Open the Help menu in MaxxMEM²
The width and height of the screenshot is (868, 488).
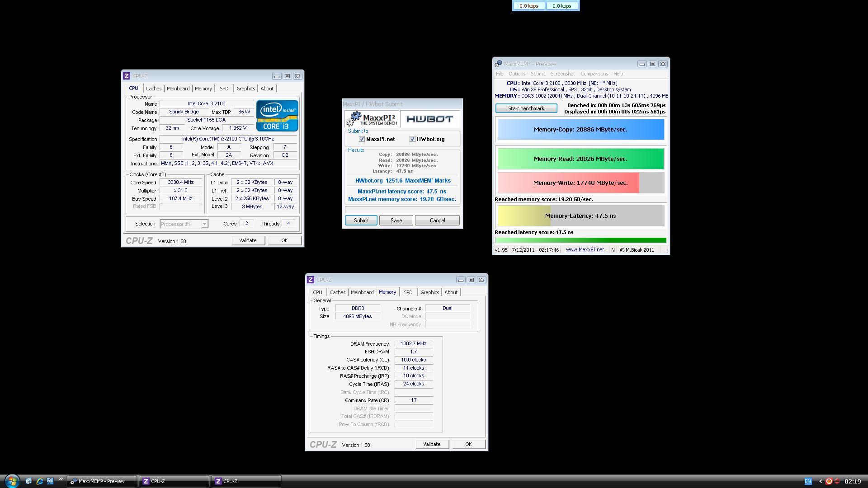[618, 74]
